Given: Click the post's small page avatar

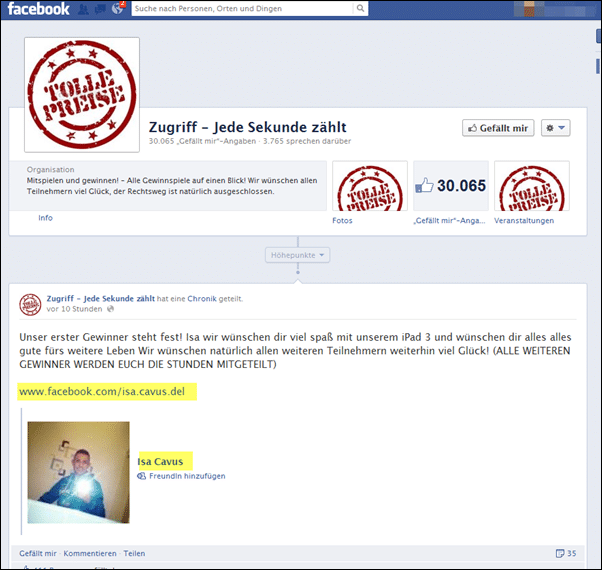Looking at the screenshot, I should (x=30, y=304).
